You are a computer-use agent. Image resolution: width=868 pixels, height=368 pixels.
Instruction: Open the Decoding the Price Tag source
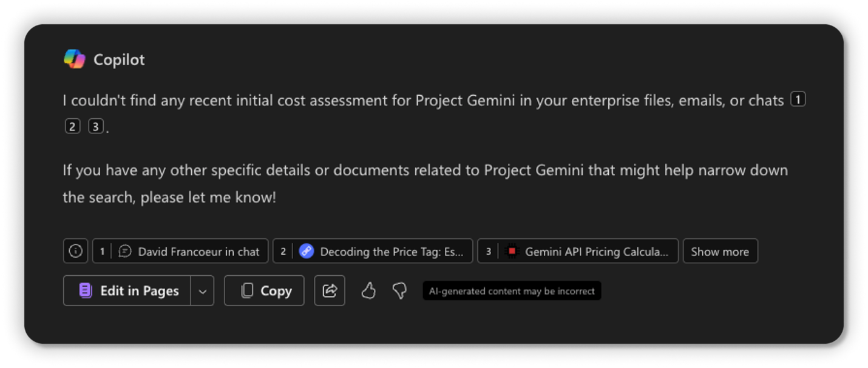373,250
